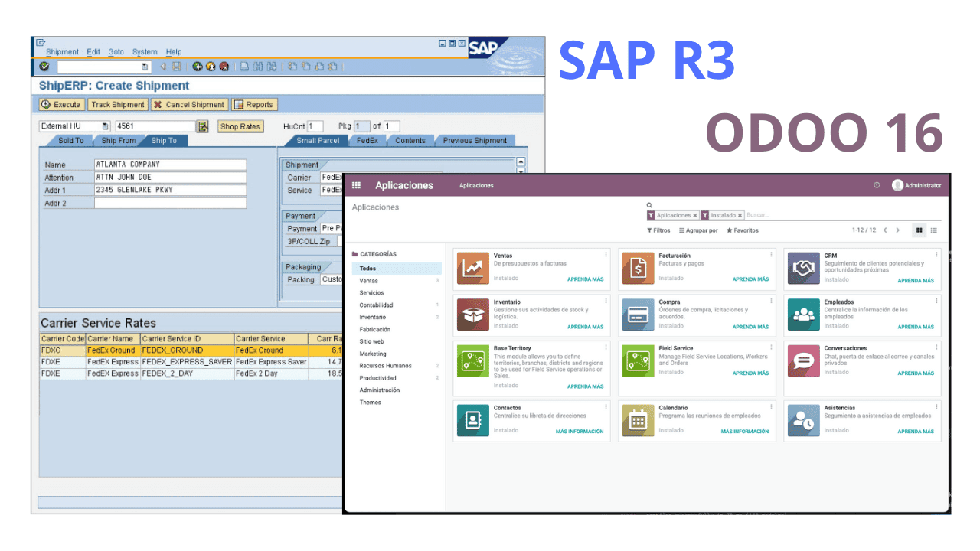Open the Odoo home apps grid icon
Image resolution: width=980 pixels, height=551 pixels.
coord(356,185)
